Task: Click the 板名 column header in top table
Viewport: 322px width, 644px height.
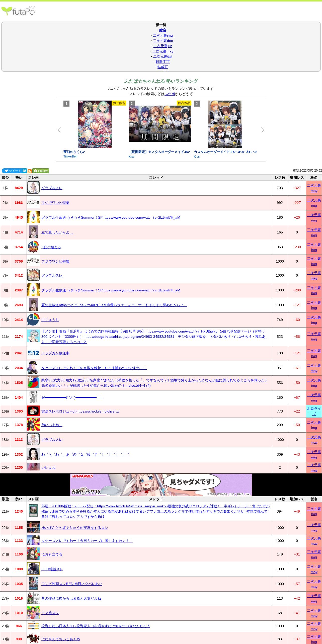Action: click(x=314, y=178)
